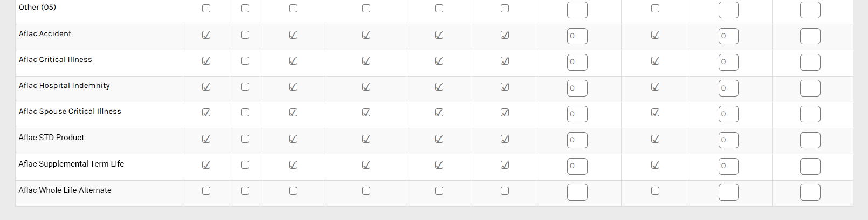Click second number field in Aflac Critical Illness row

(x=728, y=62)
